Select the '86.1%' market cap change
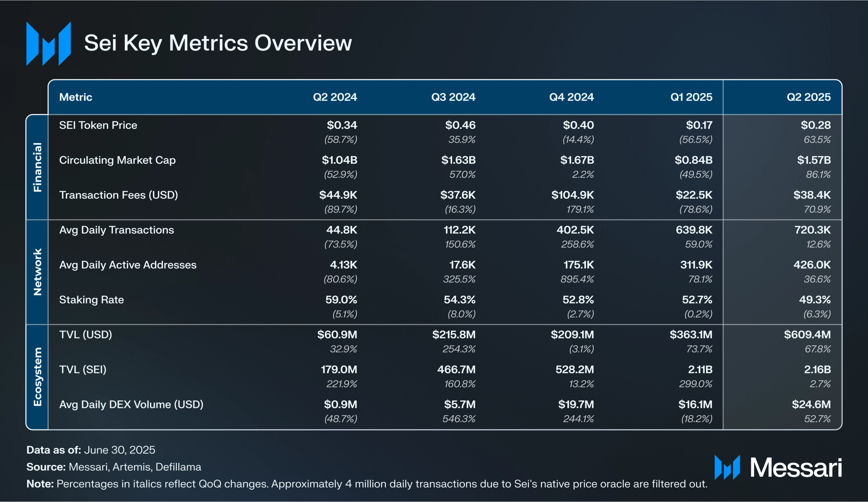This screenshot has width=868, height=502. [x=819, y=174]
